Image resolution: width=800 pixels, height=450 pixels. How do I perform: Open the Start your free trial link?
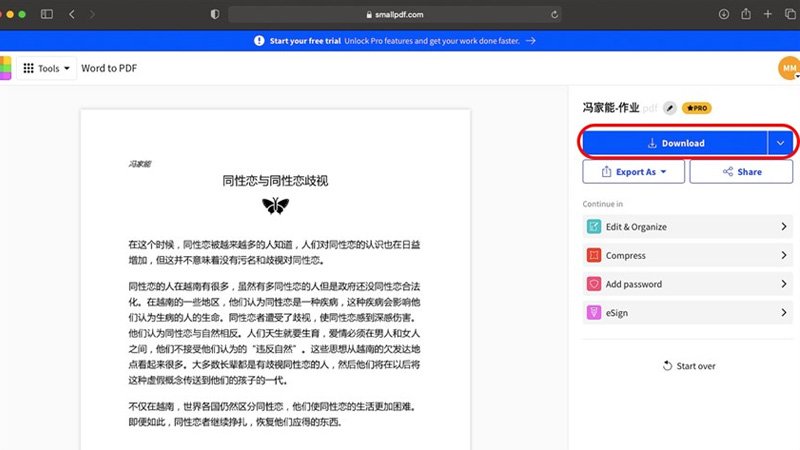305,41
